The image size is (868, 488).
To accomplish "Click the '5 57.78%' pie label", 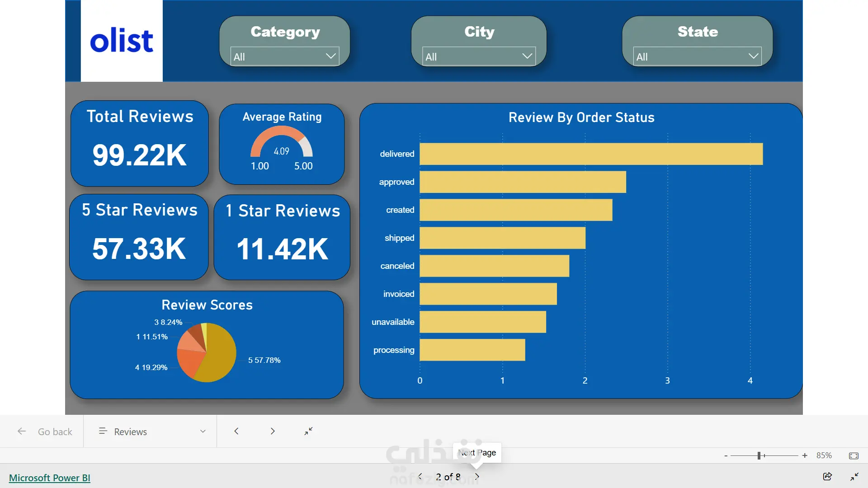I will tap(264, 360).
